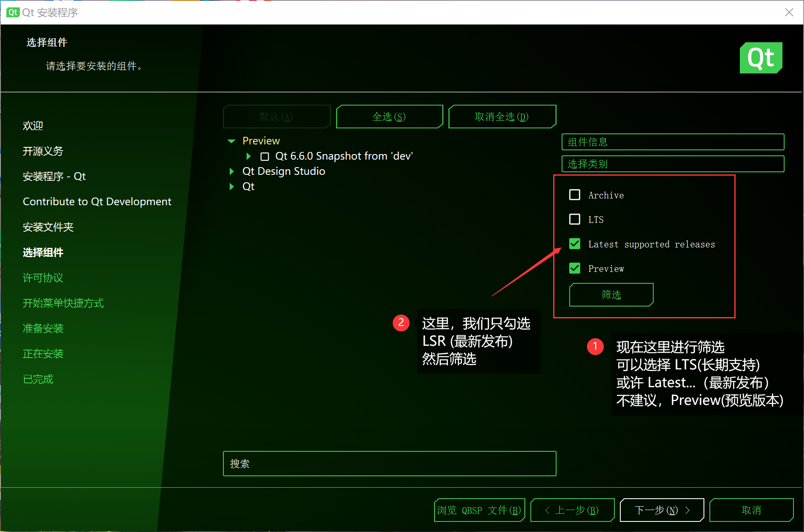Select Qt 6.6.0 Snapshot from 'dev' label
Viewport: 804px width, 532px height.
point(344,156)
